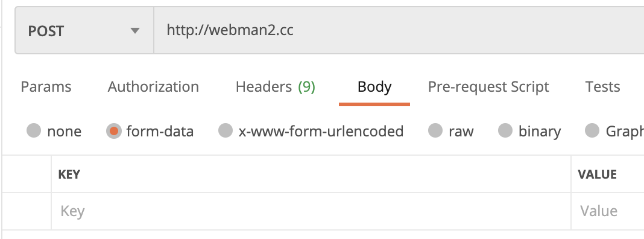
Task: Open the POST method dropdown arrow
Action: pos(134,31)
